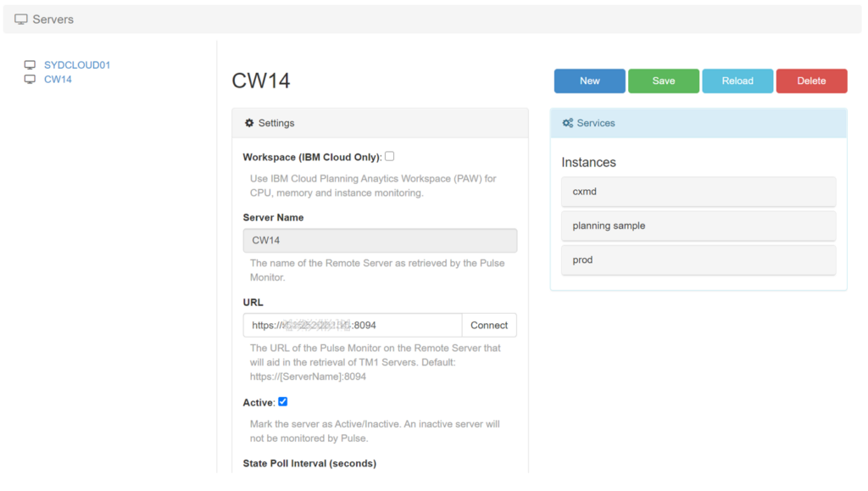Expand the cxmd instance
This screenshot has width=868, height=491.
tap(698, 192)
